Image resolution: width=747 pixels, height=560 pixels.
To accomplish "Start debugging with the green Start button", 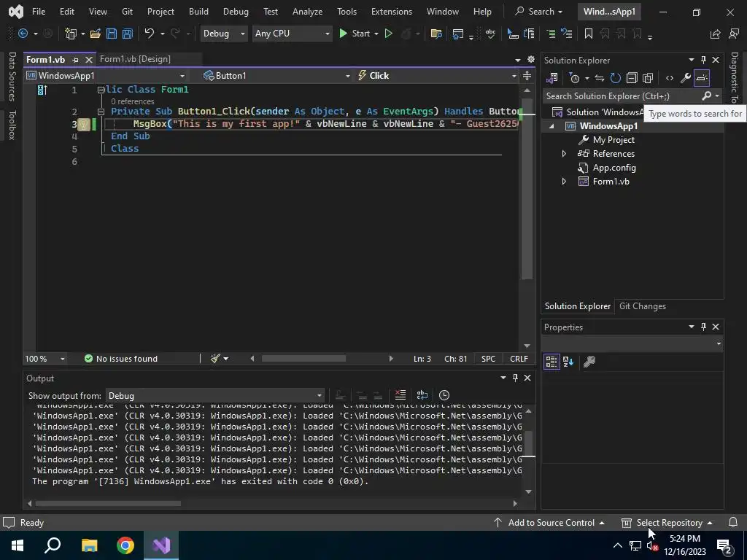I will 354,34.
